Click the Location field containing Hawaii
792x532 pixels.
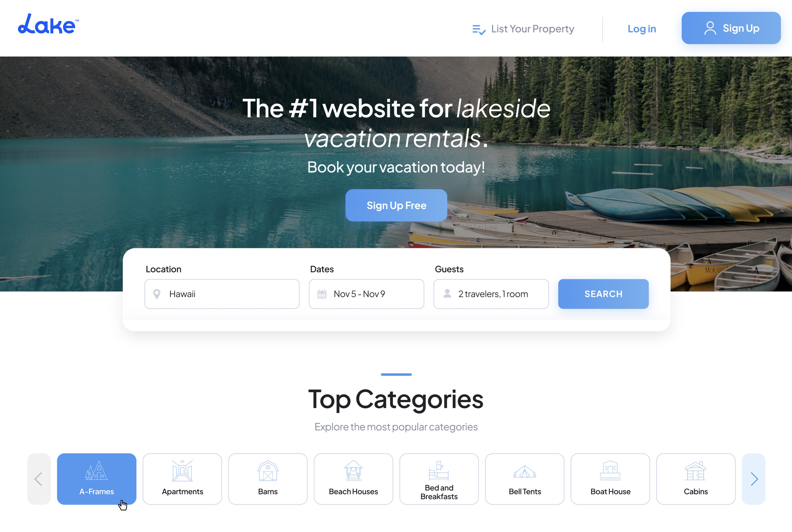[x=222, y=294]
